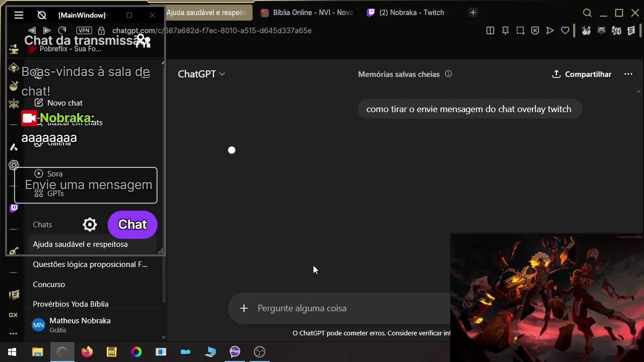
Task: Click the fruit-shaped extension icon
Action: point(586,31)
